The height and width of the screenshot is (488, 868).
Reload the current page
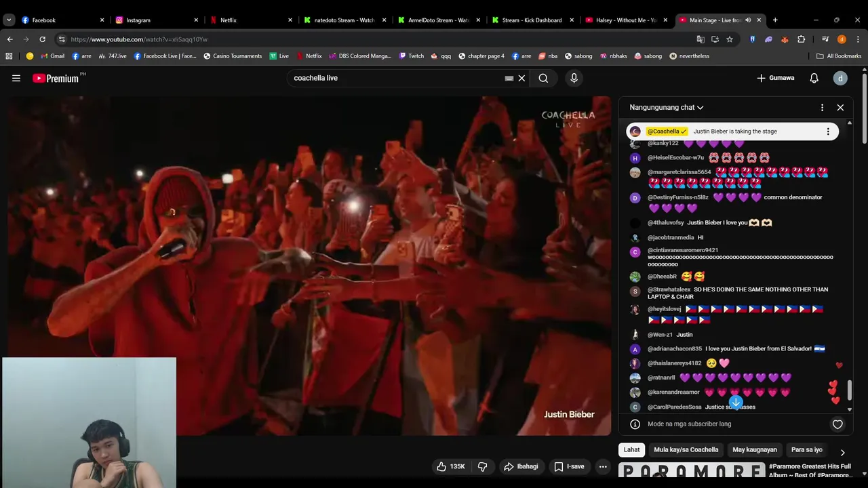pyautogui.click(x=42, y=39)
